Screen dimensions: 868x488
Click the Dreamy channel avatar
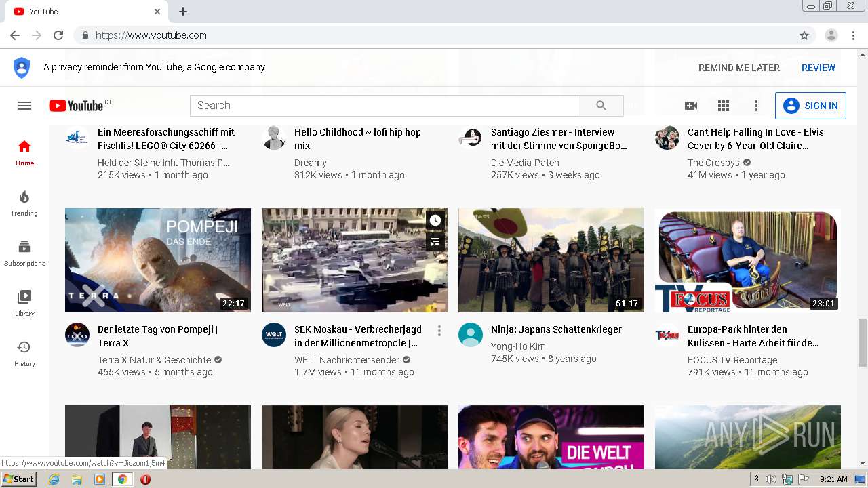pyautogui.click(x=274, y=138)
